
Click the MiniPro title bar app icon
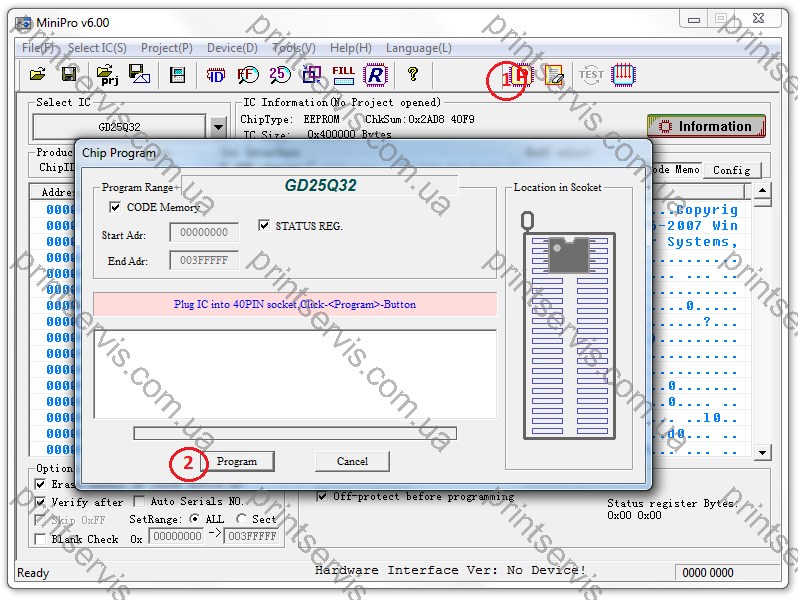point(23,23)
